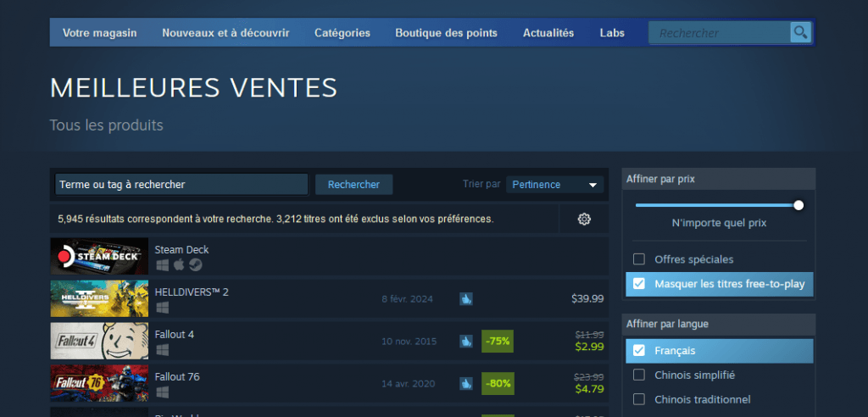
Task: Click thumbs-up review icon for HELLDIVERS 2
Action: [x=466, y=299]
